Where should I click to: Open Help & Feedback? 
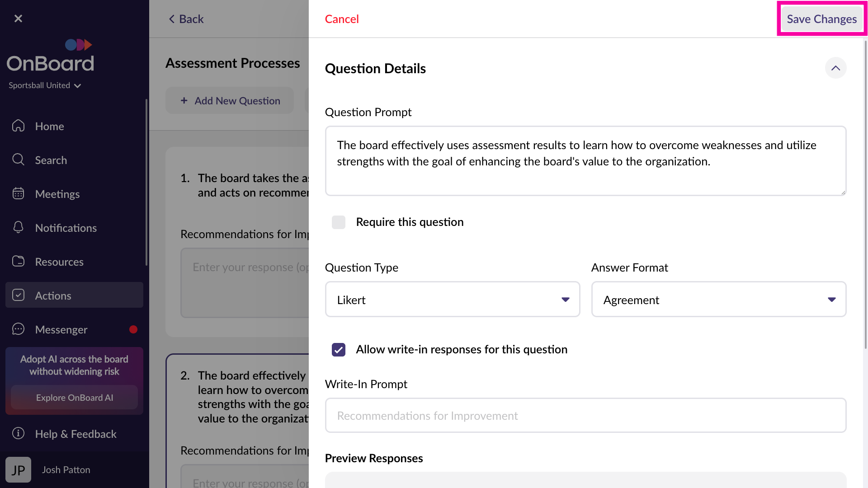click(74, 434)
